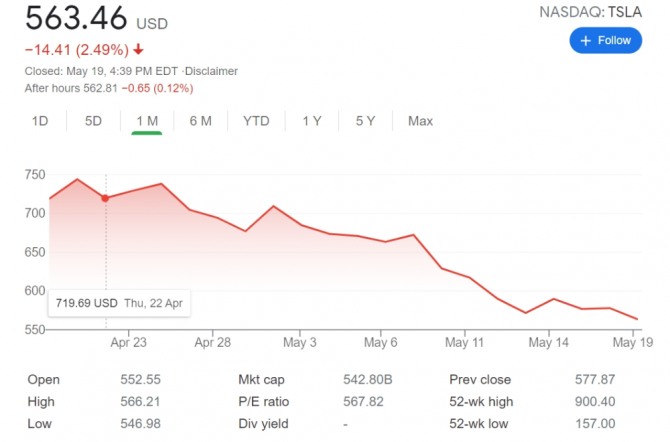Select the 1 Y time range
Viewport: 670px width, 442px height.
[312, 121]
